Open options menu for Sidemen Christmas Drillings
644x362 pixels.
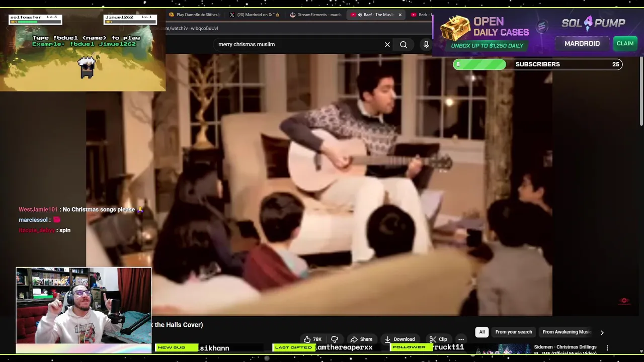pyautogui.click(x=607, y=348)
